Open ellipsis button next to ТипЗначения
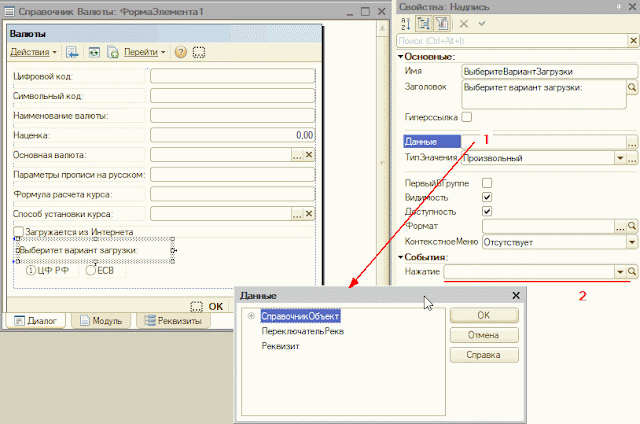Viewport: 640px width, 424px height. [x=632, y=158]
